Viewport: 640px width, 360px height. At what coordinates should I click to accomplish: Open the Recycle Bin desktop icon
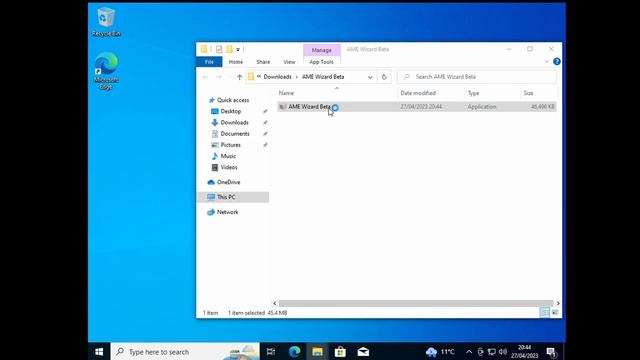click(x=106, y=22)
